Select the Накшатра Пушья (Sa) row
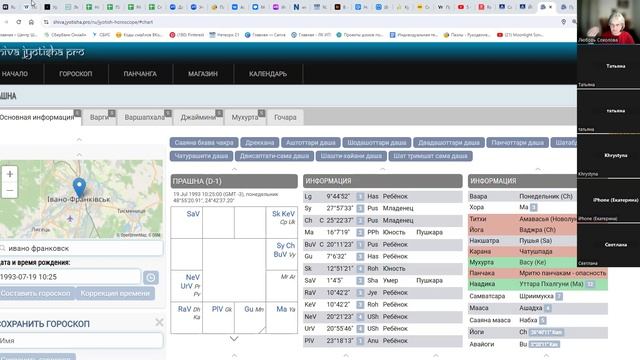Image resolution: width=640 pixels, height=360 pixels. tap(538, 241)
